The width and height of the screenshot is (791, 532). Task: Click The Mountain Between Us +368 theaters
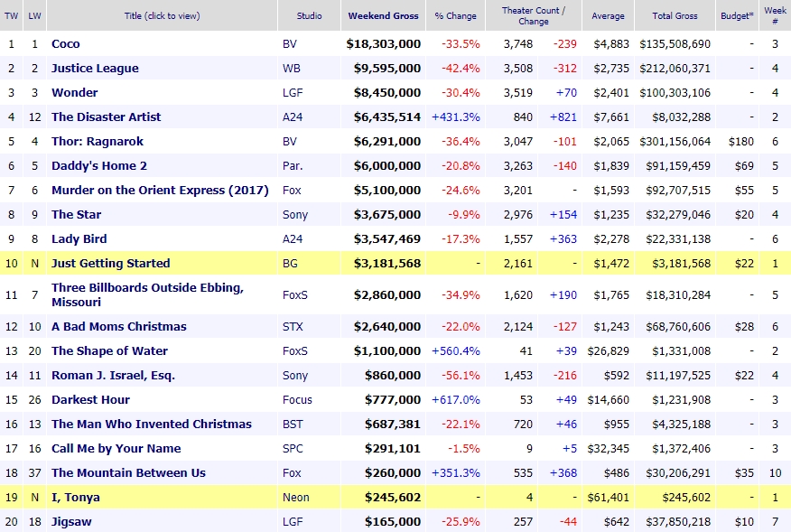[x=563, y=473]
